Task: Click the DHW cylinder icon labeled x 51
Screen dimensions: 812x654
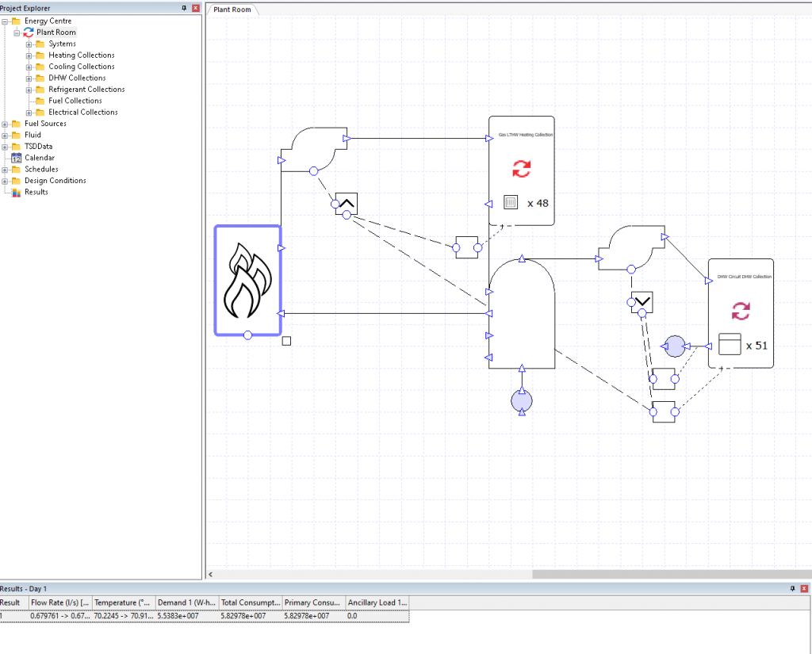Action: [x=728, y=345]
